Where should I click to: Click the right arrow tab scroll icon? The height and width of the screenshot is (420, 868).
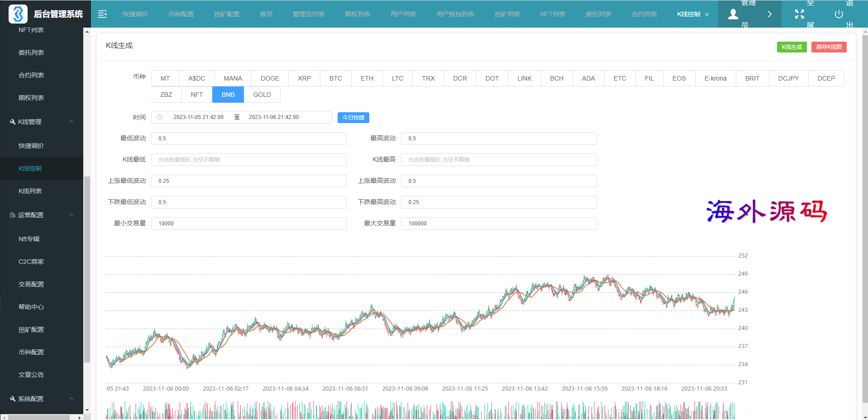tap(769, 14)
